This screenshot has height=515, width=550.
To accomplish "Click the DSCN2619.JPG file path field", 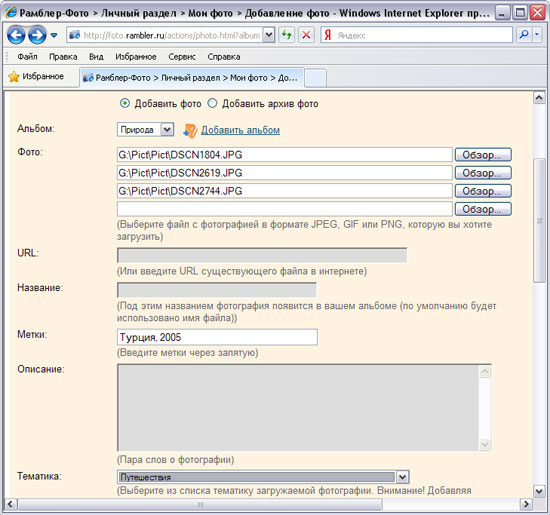I will pos(284,173).
